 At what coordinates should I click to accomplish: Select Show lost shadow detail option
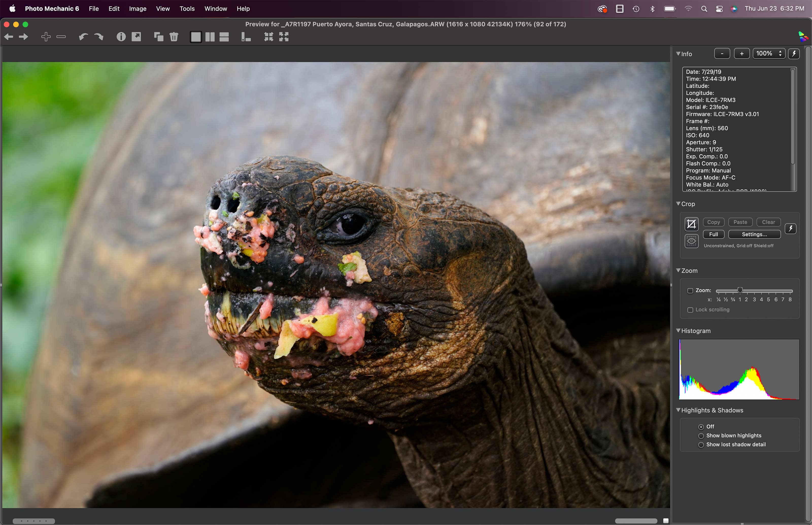click(x=701, y=445)
